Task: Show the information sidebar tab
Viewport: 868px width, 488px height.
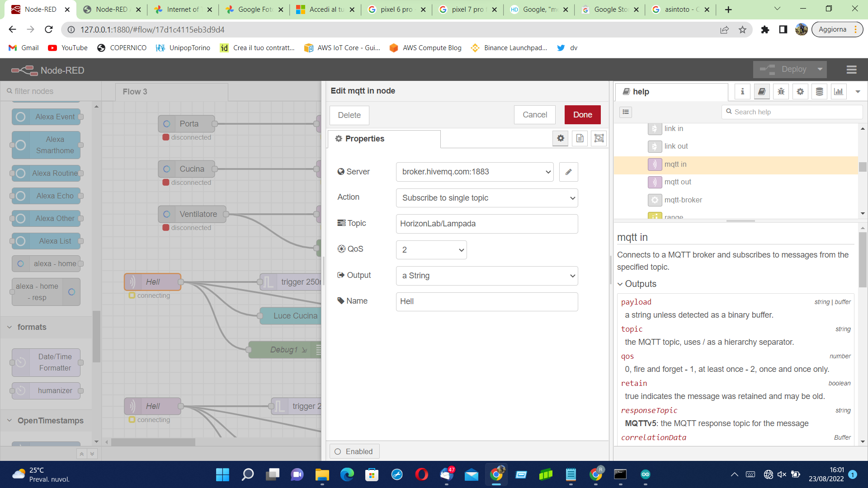Action: (x=742, y=91)
